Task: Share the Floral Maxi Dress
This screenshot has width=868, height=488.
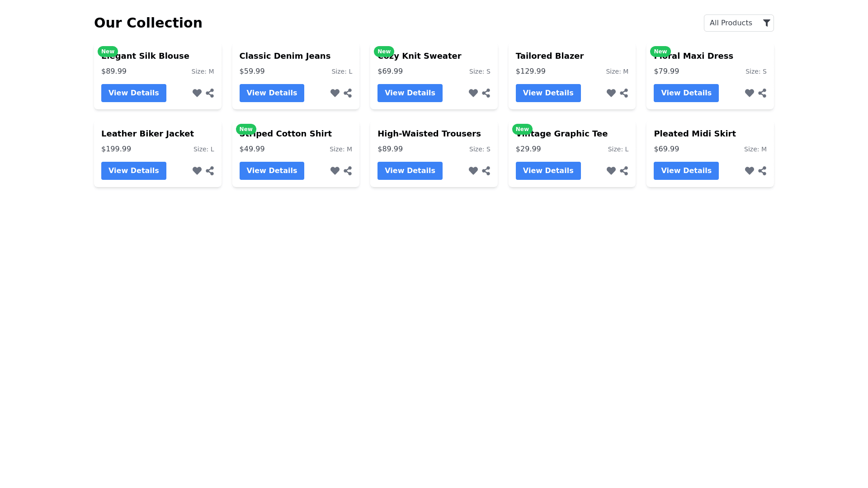Action: click(x=762, y=93)
